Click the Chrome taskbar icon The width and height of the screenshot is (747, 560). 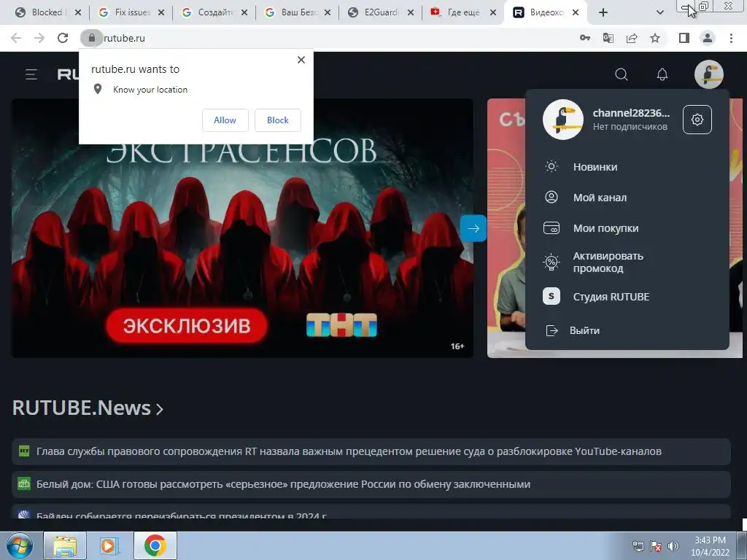coord(155,546)
